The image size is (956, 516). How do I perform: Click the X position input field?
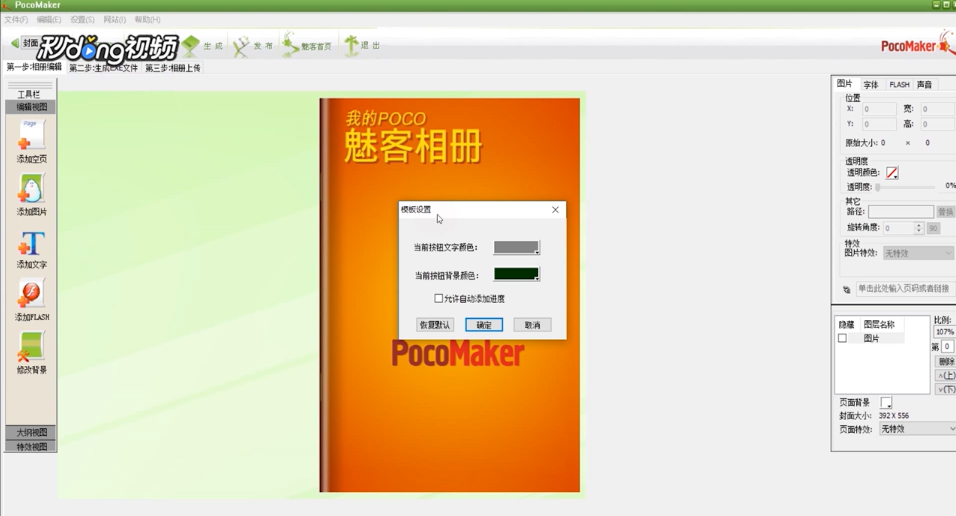[879, 109]
